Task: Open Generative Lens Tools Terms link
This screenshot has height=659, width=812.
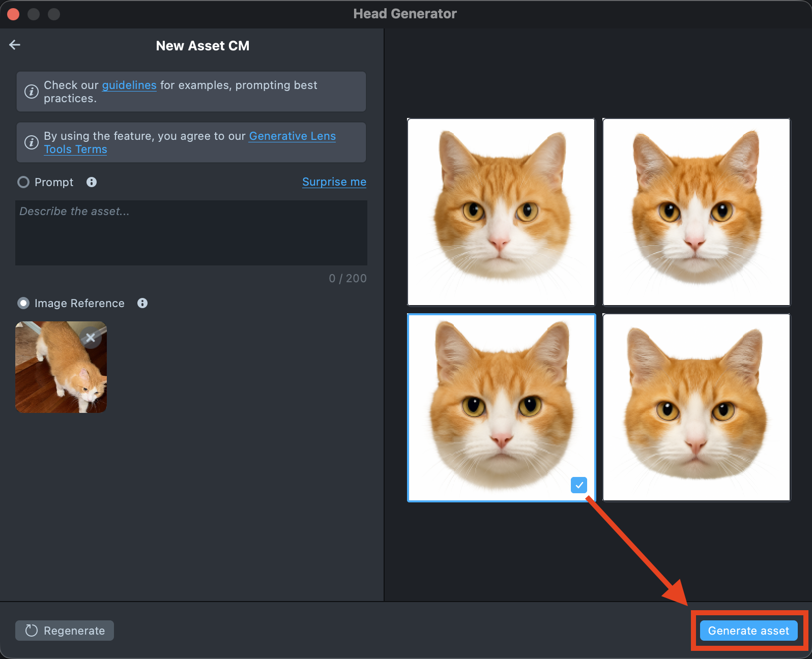Action: [292, 136]
